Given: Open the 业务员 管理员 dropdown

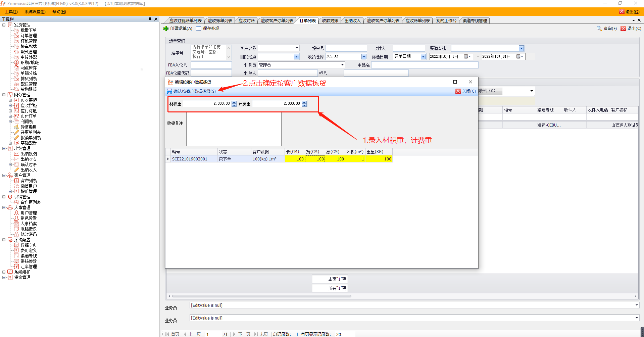Looking at the screenshot, I should (x=342, y=65).
